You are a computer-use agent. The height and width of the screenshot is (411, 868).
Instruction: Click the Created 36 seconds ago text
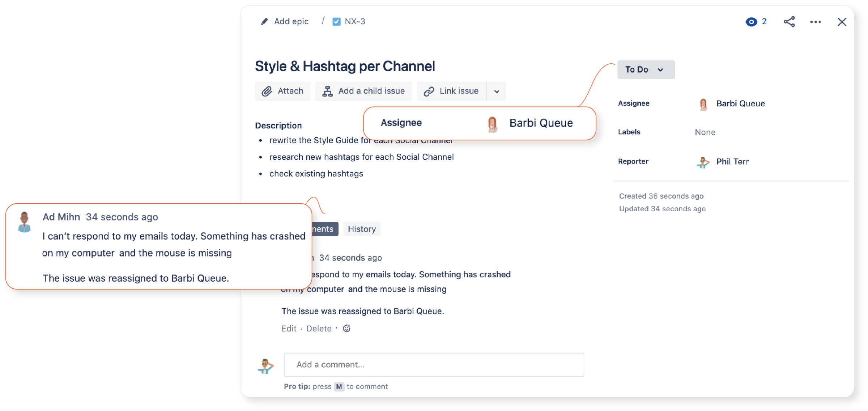pos(661,196)
